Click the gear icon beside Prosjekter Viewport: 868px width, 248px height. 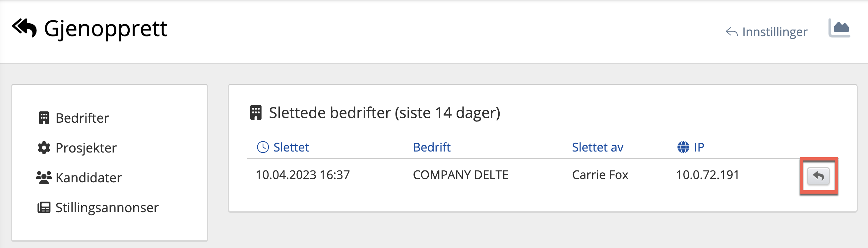[x=44, y=148]
